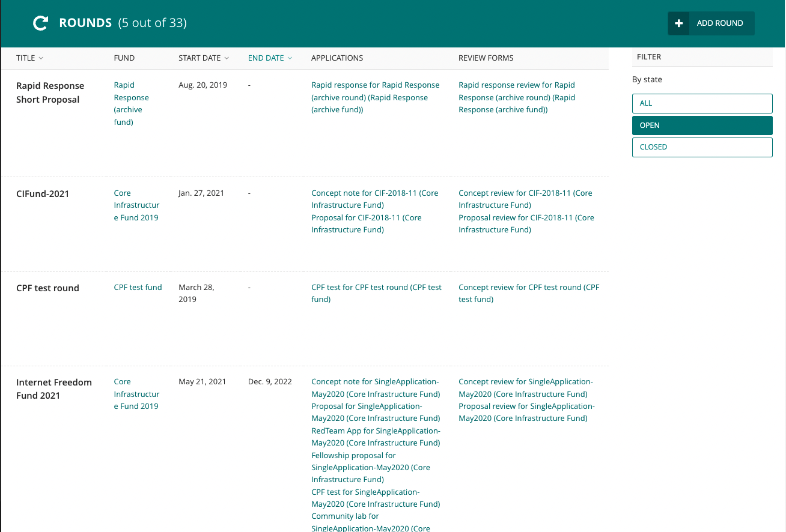This screenshot has width=786, height=532.
Task: Open the Rapid Response archive fund link
Action: pyautogui.click(x=132, y=103)
